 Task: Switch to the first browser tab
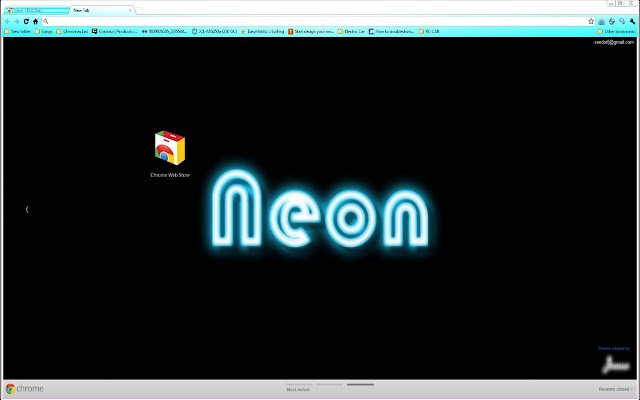click(36, 10)
